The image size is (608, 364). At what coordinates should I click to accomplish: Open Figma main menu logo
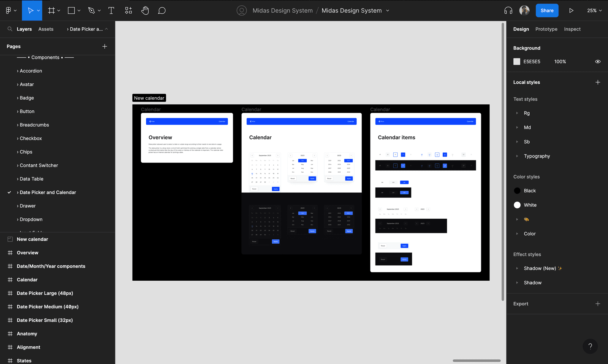(x=9, y=11)
